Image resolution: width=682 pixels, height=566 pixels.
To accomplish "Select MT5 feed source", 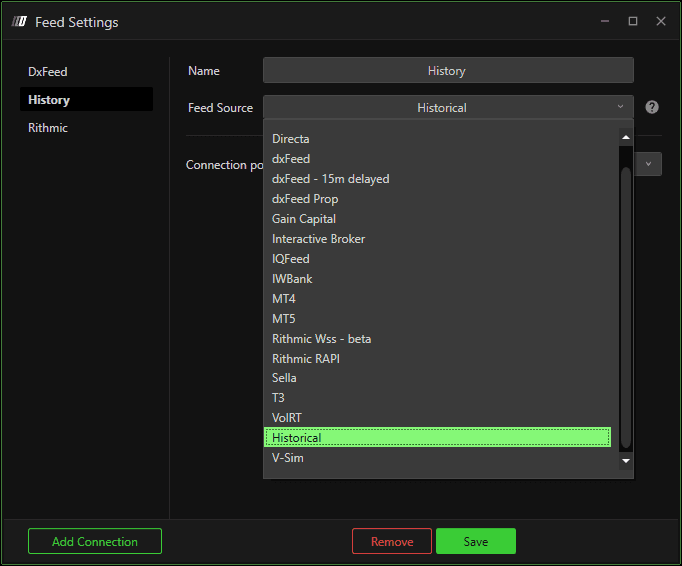I will pyautogui.click(x=437, y=319).
